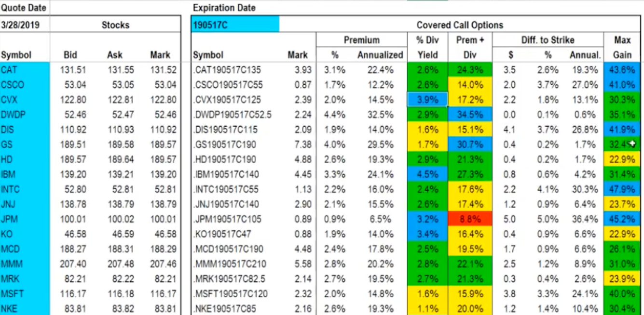Select the 189.64 HD ask price cell
Screen dimensions: 644x315
[115, 159]
